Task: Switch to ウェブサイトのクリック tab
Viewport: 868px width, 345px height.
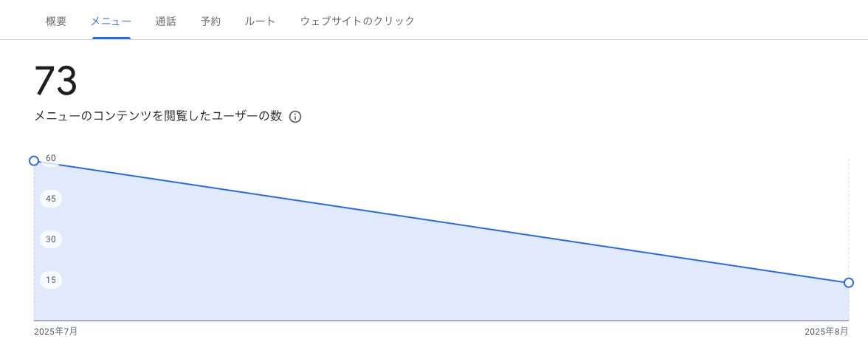Action: coord(357,21)
